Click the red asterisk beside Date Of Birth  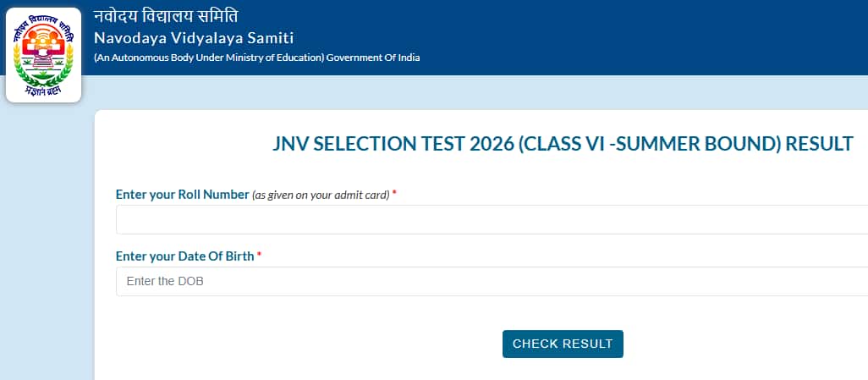click(x=259, y=256)
